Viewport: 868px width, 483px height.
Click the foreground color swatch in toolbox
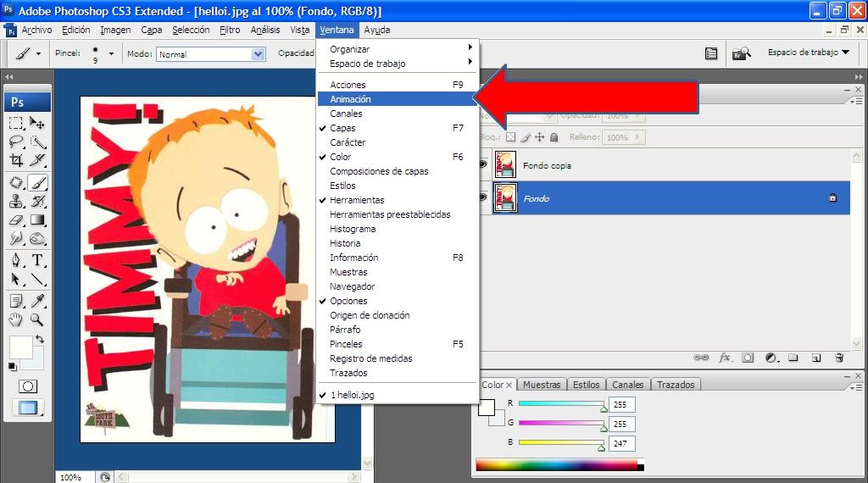[x=20, y=347]
